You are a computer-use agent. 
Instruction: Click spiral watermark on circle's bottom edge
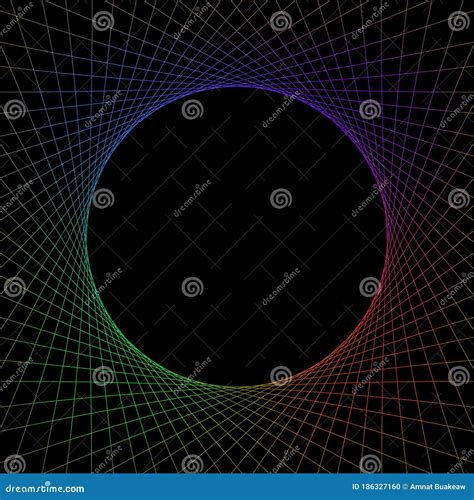pyautogui.click(x=281, y=376)
